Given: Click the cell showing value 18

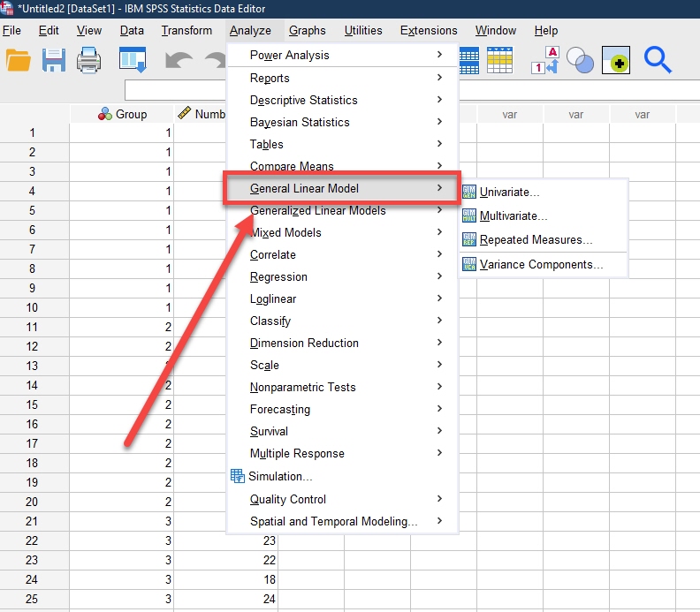Looking at the screenshot, I should [225, 579].
